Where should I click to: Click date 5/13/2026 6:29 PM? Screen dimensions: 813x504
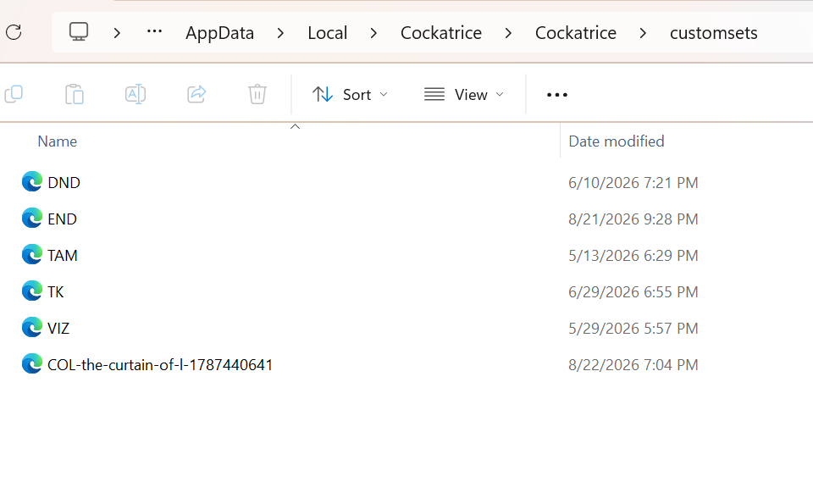[x=633, y=255]
